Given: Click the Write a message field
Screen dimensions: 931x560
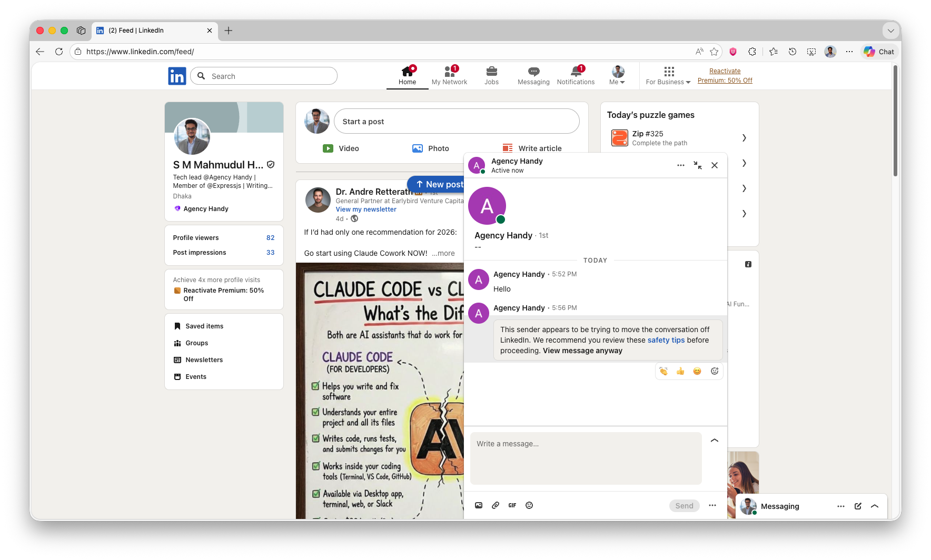Looking at the screenshot, I should [x=586, y=458].
